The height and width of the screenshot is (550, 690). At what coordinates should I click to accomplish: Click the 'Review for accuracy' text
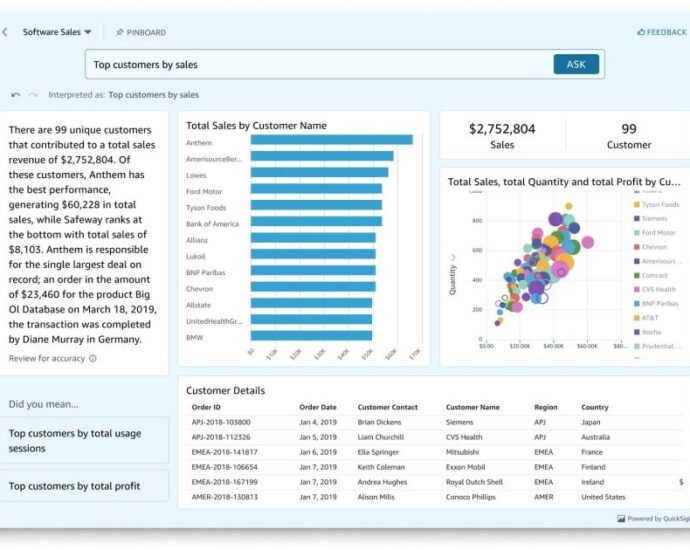tap(47, 358)
